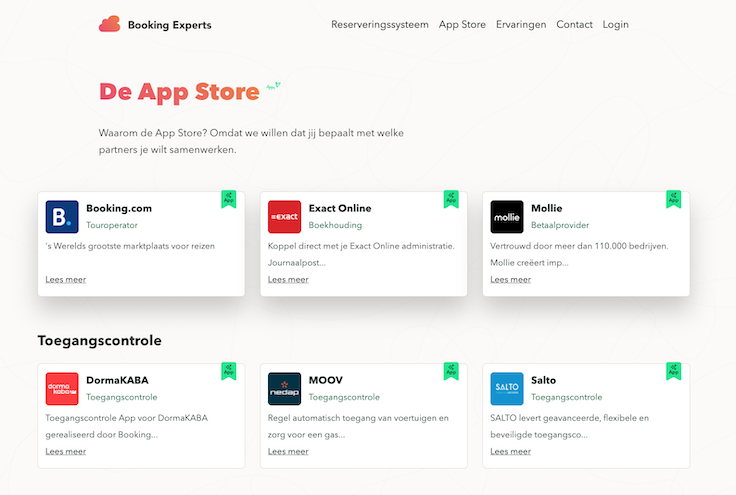736x495 pixels.
Task: Click the Booking.com description about 's Werelds grootste marktplaats
Action: 130,246
